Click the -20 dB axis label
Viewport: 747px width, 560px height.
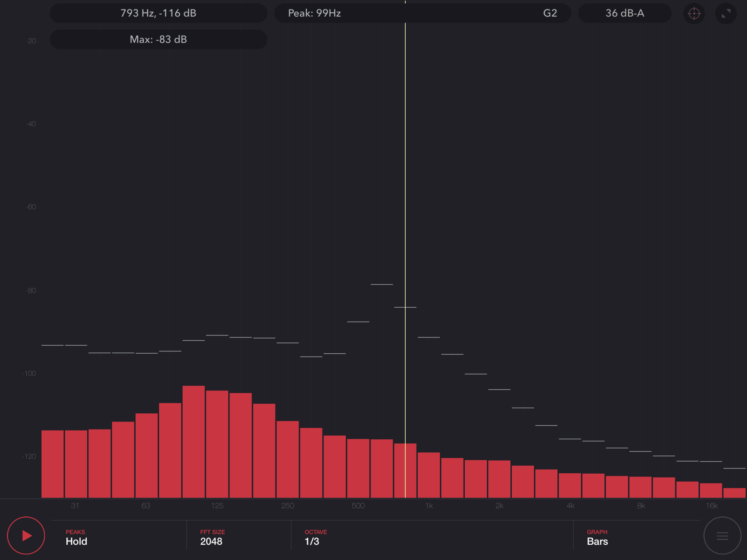(x=31, y=41)
